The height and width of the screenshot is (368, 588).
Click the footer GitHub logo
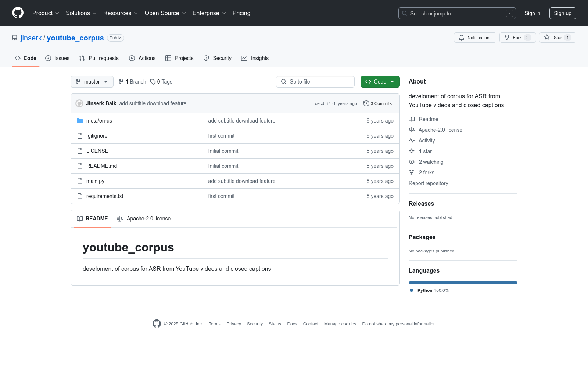click(x=157, y=324)
